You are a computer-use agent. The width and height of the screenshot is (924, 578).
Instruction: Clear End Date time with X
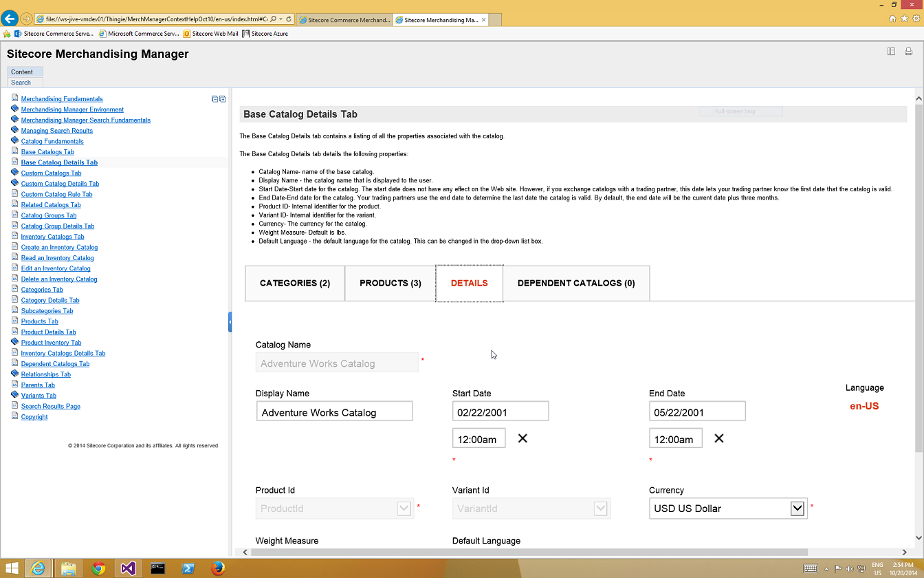click(x=719, y=438)
